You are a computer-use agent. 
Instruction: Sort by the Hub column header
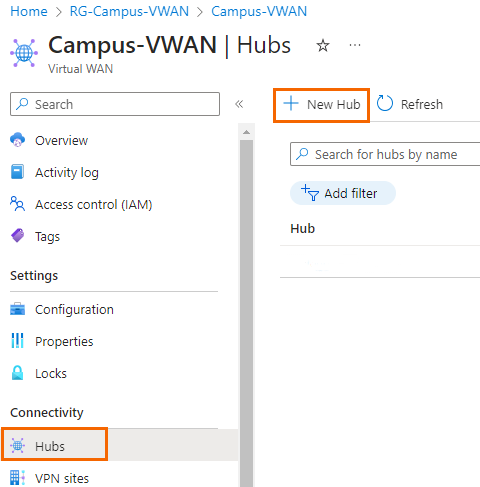point(302,229)
